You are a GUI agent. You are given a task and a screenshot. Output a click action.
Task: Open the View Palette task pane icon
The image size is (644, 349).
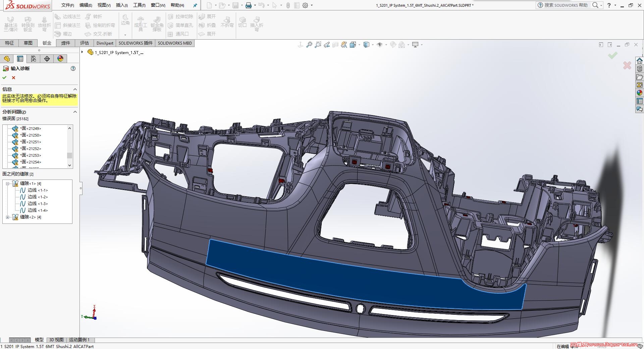tap(640, 85)
